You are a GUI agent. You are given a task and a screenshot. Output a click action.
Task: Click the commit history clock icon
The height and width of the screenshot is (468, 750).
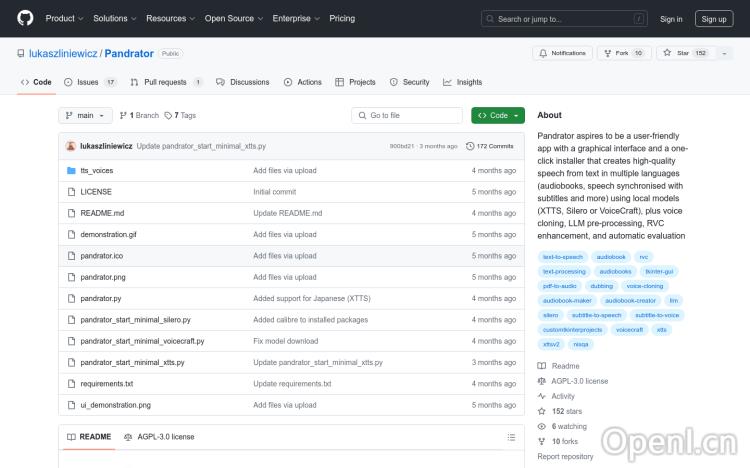470,146
